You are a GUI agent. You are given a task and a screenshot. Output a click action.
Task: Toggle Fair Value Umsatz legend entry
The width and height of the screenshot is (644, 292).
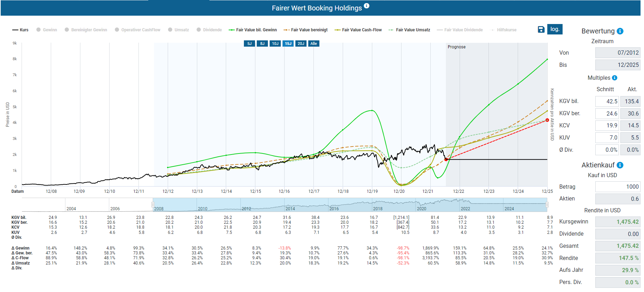coord(409,30)
